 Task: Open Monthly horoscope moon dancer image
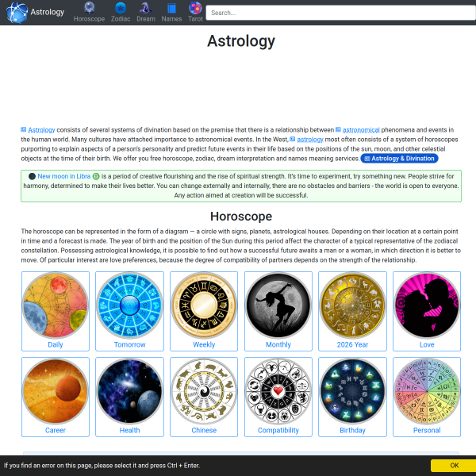(x=278, y=305)
